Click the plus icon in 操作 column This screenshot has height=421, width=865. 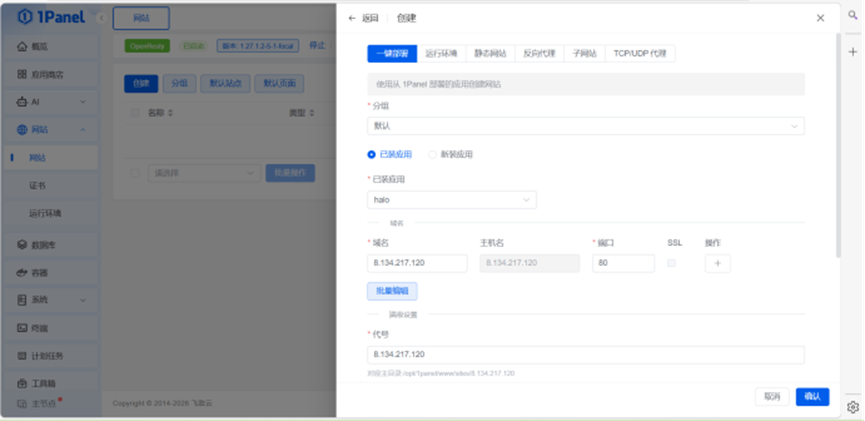[718, 264]
